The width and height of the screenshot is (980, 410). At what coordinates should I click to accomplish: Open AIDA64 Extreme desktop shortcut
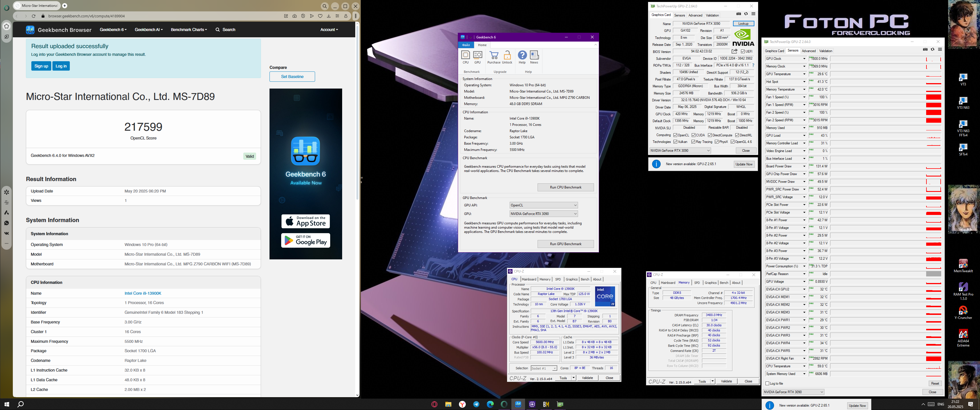click(x=963, y=338)
